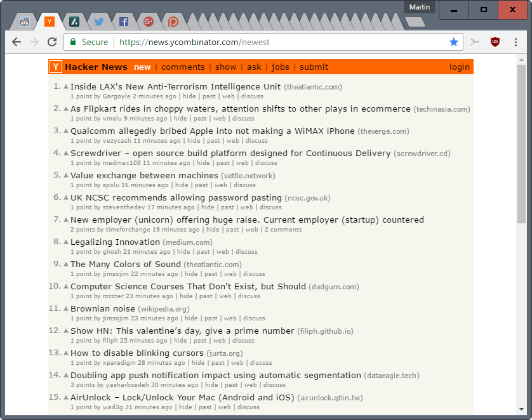Upvote How to disable blinking cursors
Viewport: 532px width, 420px height.
(x=66, y=353)
